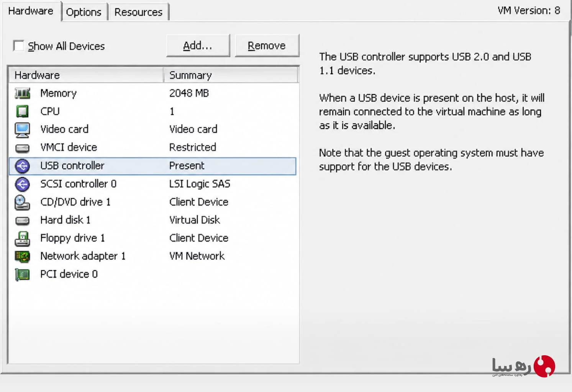Click the VM Version: 8 text
This screenshot has height=392, width=572.
pos(529,10)
